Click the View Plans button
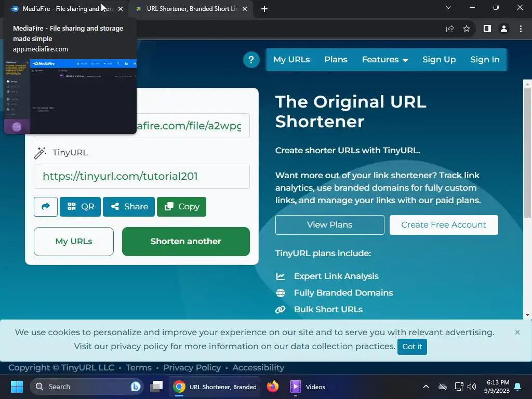 coord(330,225)
